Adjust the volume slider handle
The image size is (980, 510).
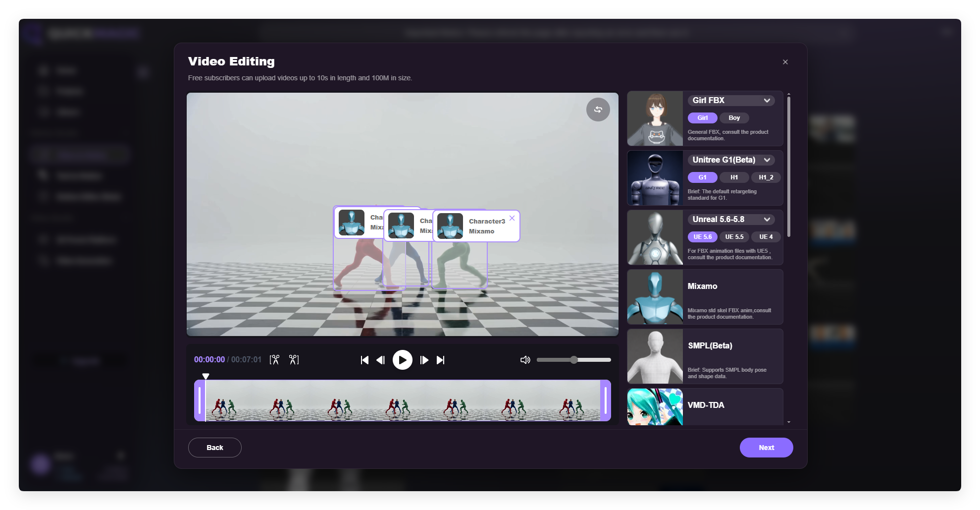point(573,360)
